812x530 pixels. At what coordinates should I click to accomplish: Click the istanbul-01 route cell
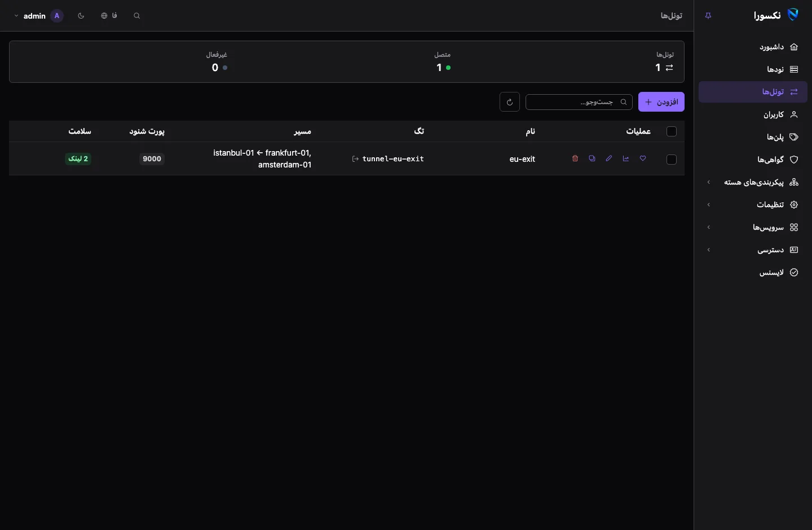pos(262,159)
